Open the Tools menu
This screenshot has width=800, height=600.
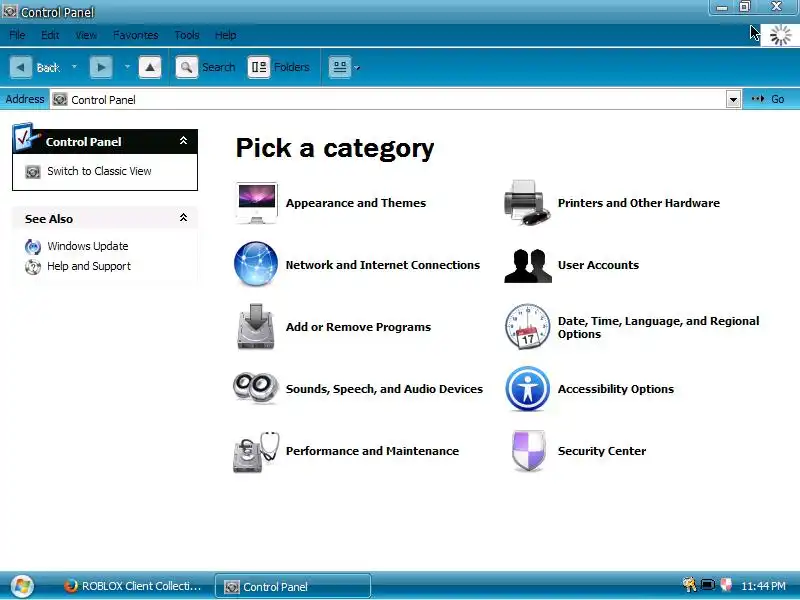click(x=187, y=35)
